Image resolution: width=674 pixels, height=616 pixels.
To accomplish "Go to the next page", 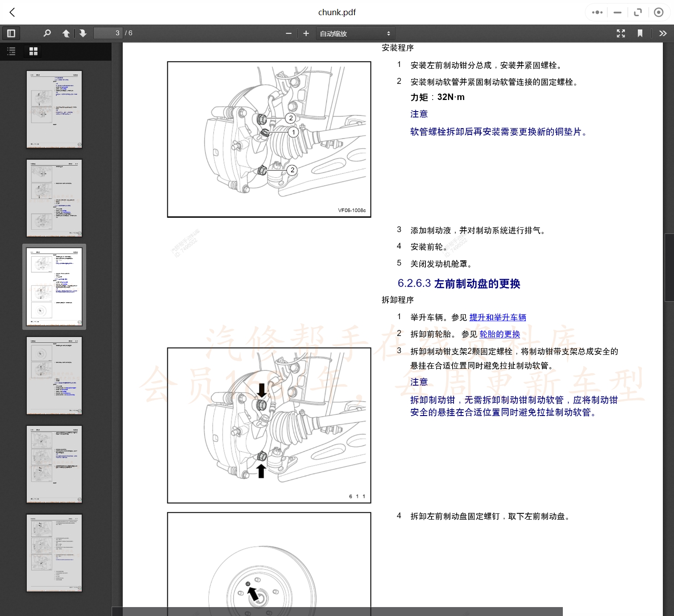I will (x=83, y=33).
